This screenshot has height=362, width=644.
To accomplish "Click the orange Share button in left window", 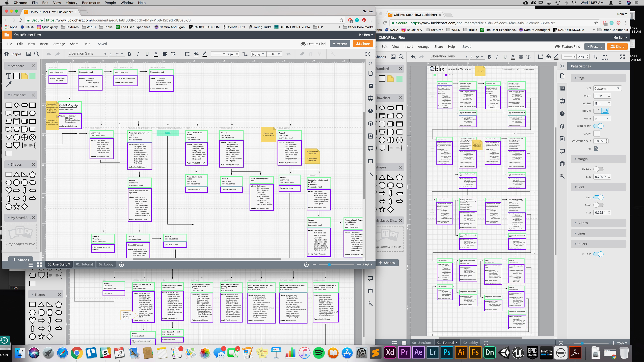I will point(362,44).
